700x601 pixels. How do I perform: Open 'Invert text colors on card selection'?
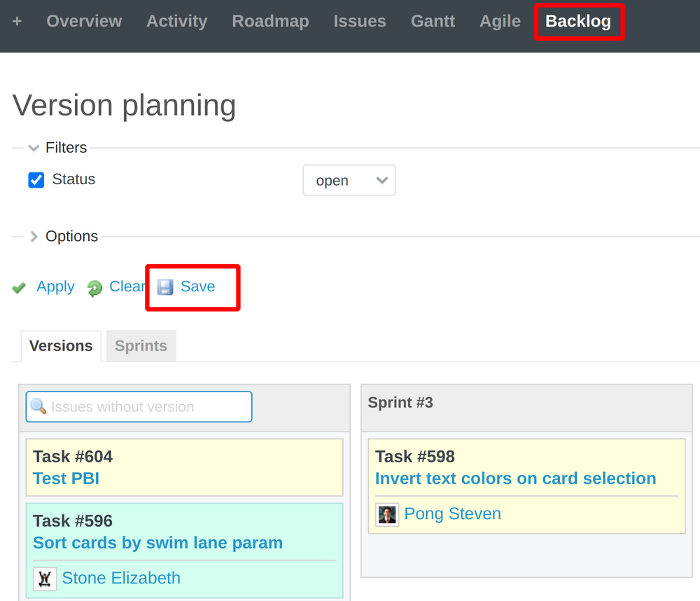tap(515, 478)
